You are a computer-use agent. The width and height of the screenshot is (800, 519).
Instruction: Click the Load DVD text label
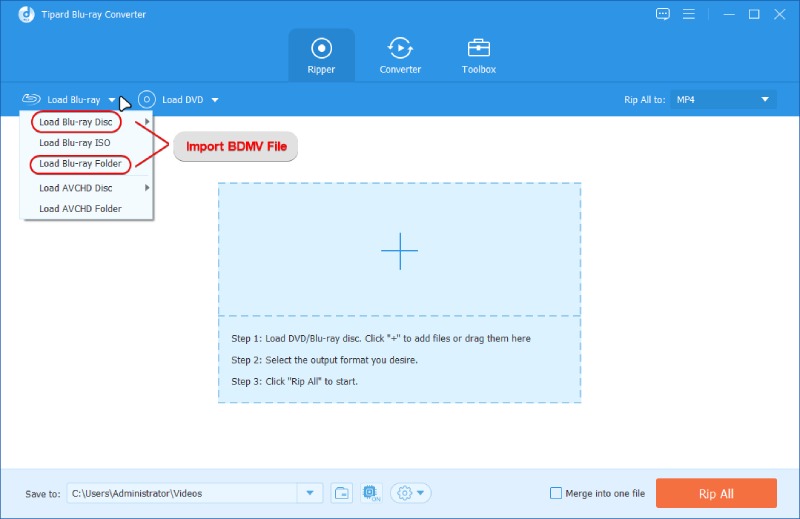pyautogui.click(x=183, y=100)
